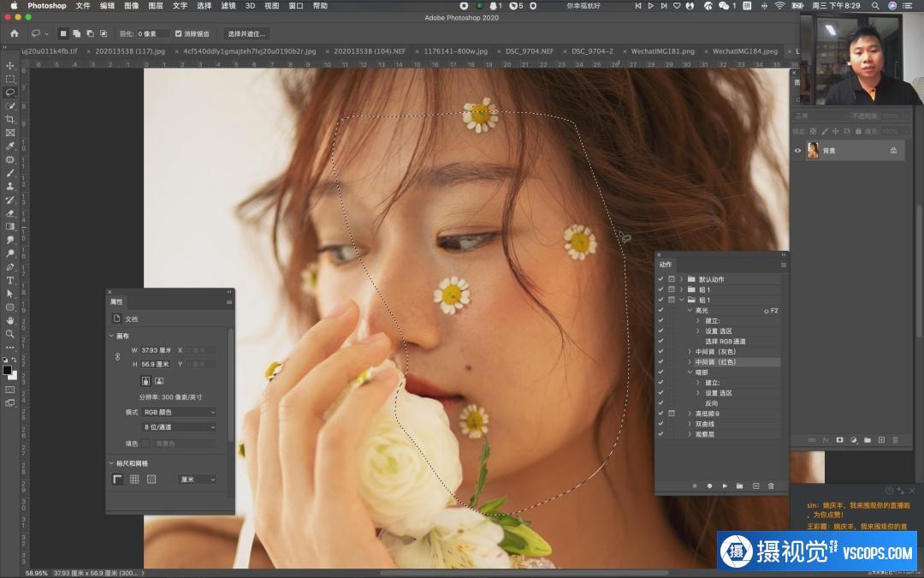This screenshot has width=924, height=578.
Task: Click the canvas width W field
Action: coord(157,350)
